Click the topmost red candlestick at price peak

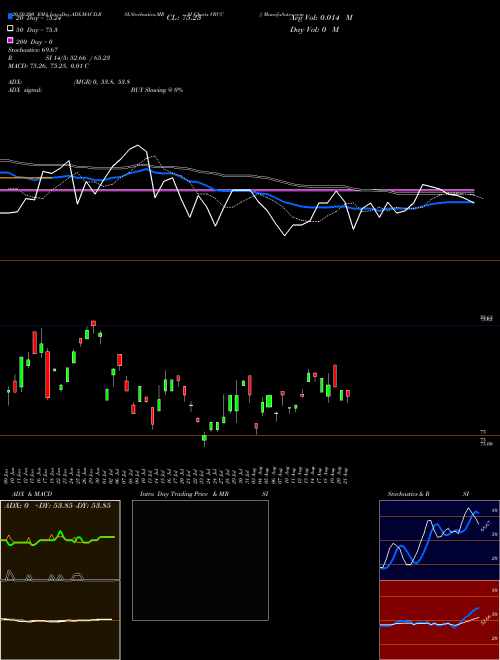tap(93, 324)
